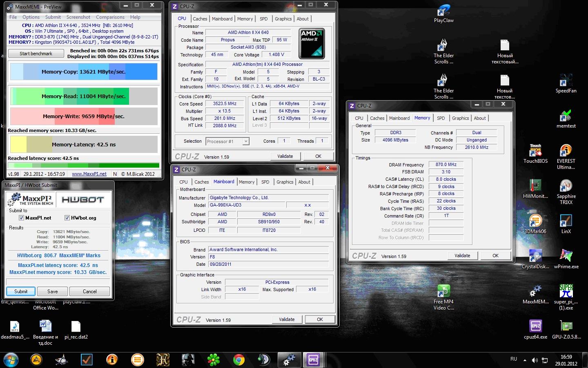Open cpuz64.exe desktop icon
Image resolution: width=588 pixels, height=368 pixels.
(x=535, y=330)
